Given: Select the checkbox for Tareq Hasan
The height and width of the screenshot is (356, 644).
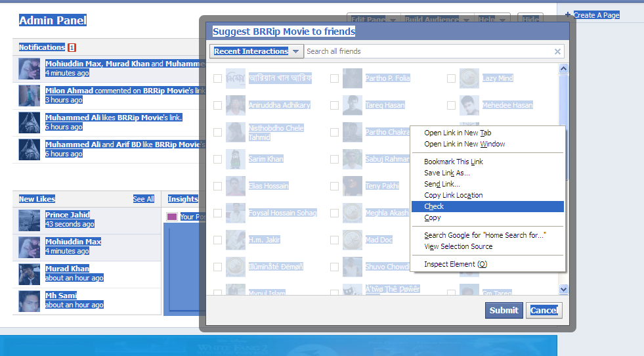Looking at the screenshot, I should [334, 105].
